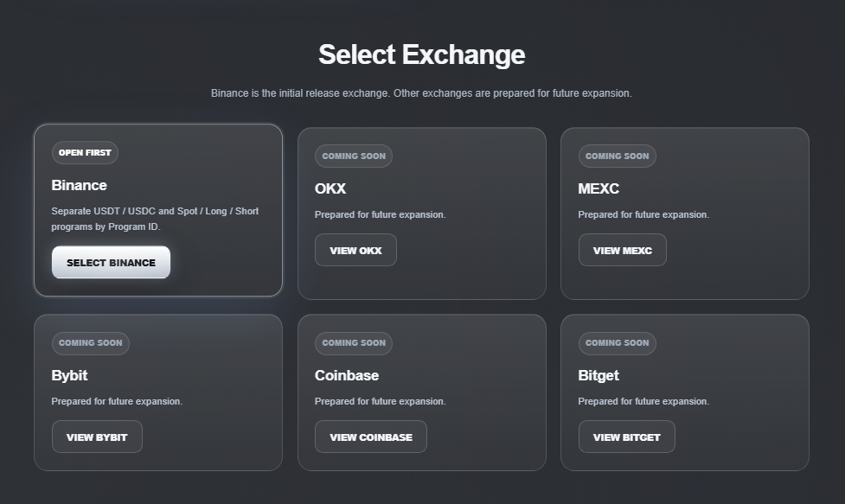Open the View Bybit button
Viewport: 845px width, 504px height.
pyautogui.click(x=97, y=437)
